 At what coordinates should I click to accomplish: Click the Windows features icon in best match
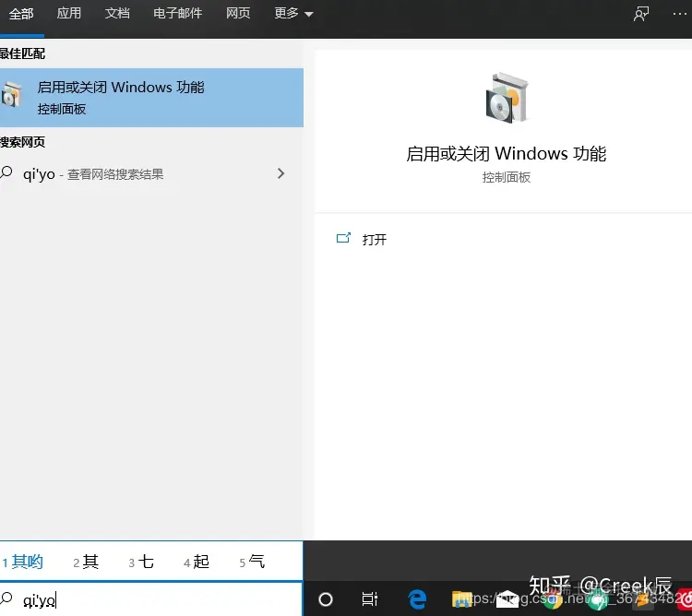click(11, 94)
